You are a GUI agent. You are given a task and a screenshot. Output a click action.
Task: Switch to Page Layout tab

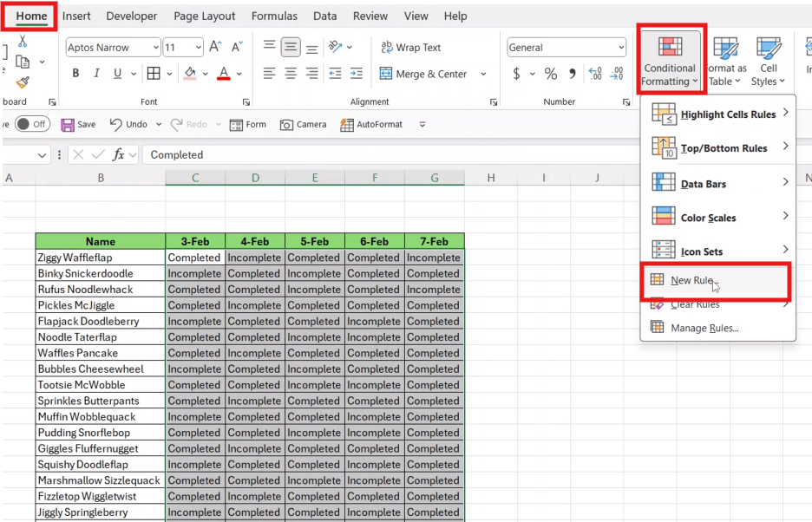pyautogui.click(x=204, y=16)
